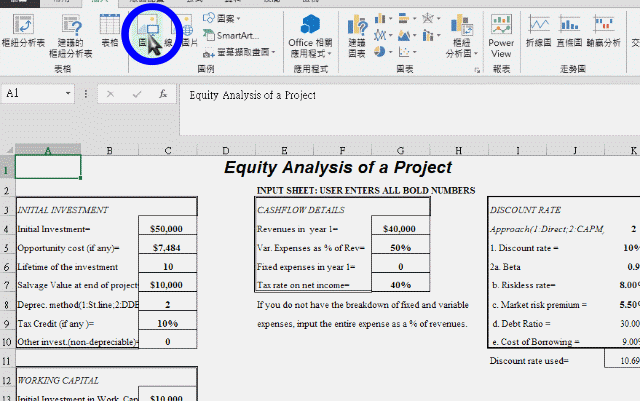Select row 1 header

(x=7, y=167)
